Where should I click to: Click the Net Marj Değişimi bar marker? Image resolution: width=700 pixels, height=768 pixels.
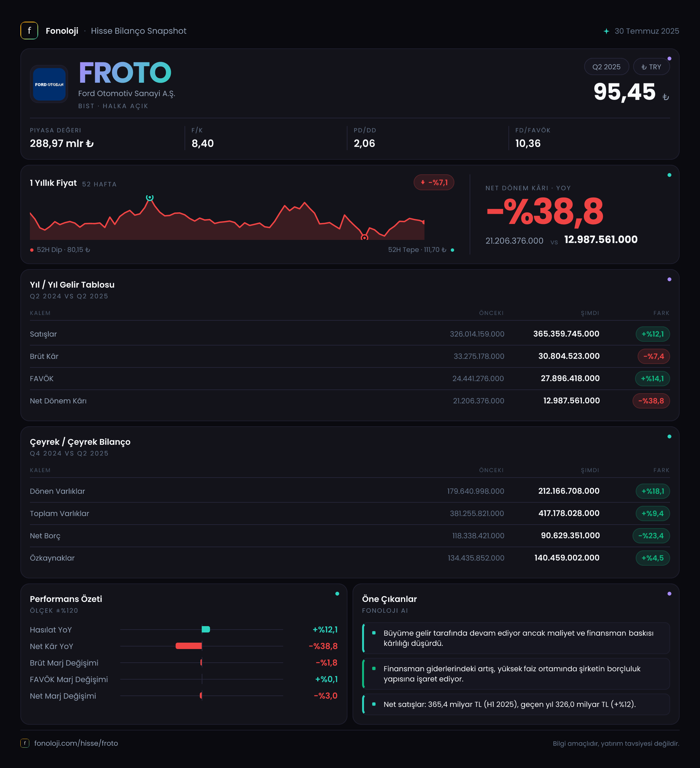pos(201,695)
